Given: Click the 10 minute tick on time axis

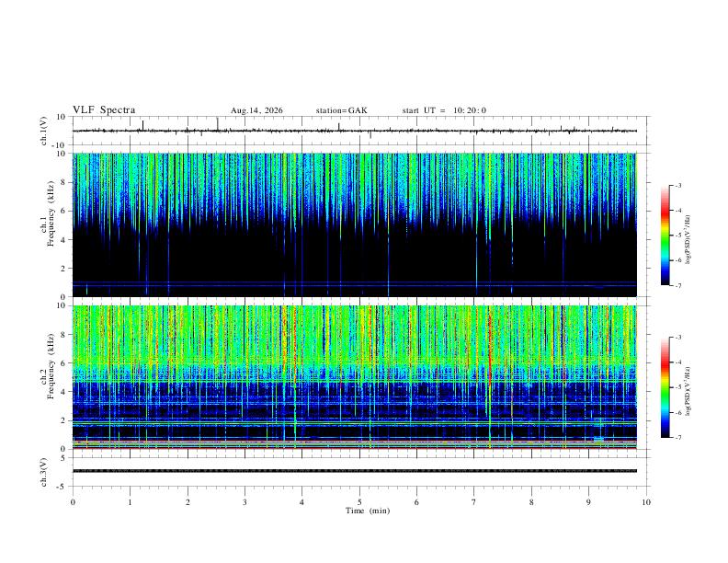Looking at the screenshot, I should click(646, 502).
